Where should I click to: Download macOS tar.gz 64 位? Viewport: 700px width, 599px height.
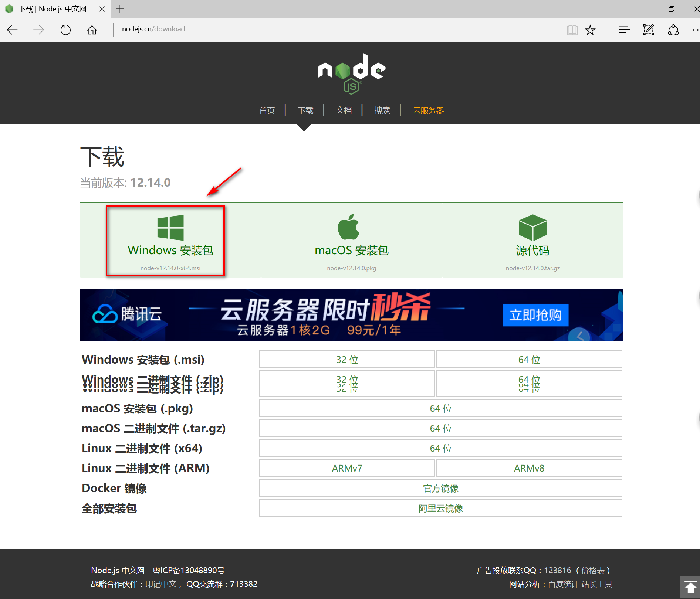tap(441, 428)
